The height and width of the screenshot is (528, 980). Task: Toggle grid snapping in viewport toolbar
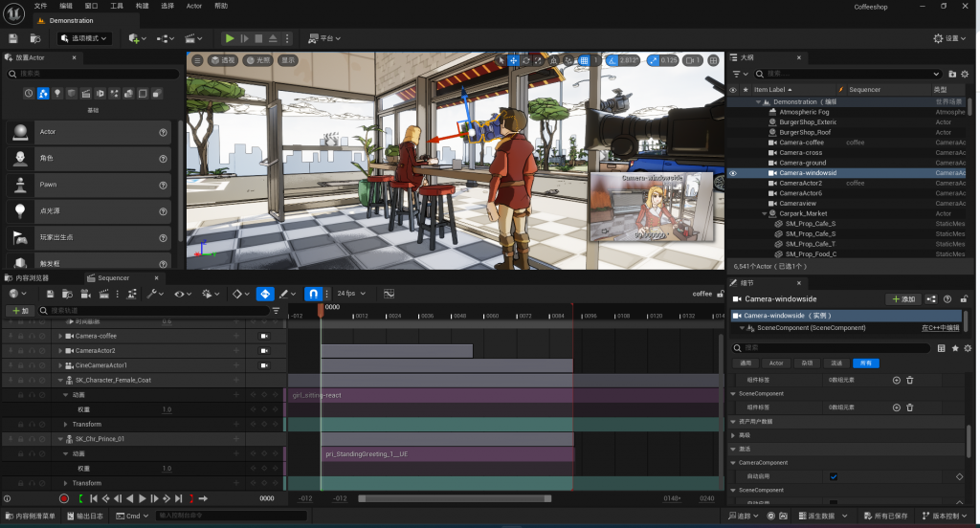(584, 60)
